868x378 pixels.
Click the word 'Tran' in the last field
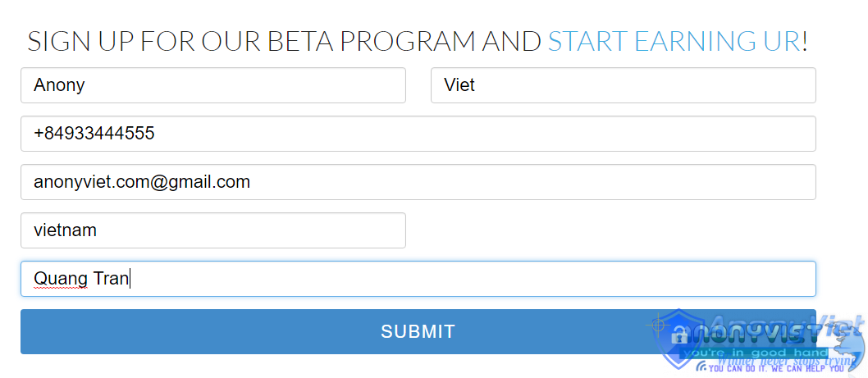tap(111, 279)
